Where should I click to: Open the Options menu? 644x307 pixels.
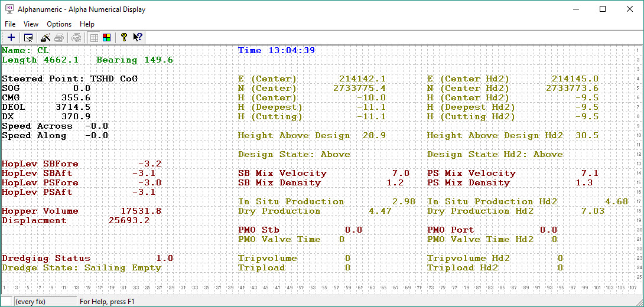(x=59, y=24)
